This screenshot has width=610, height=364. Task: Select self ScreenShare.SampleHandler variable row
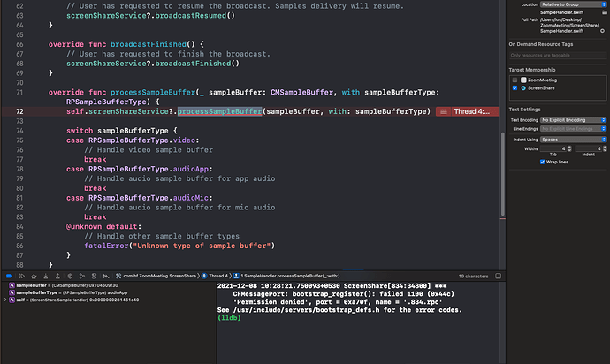pyautogui.click(x=74, y=300)
